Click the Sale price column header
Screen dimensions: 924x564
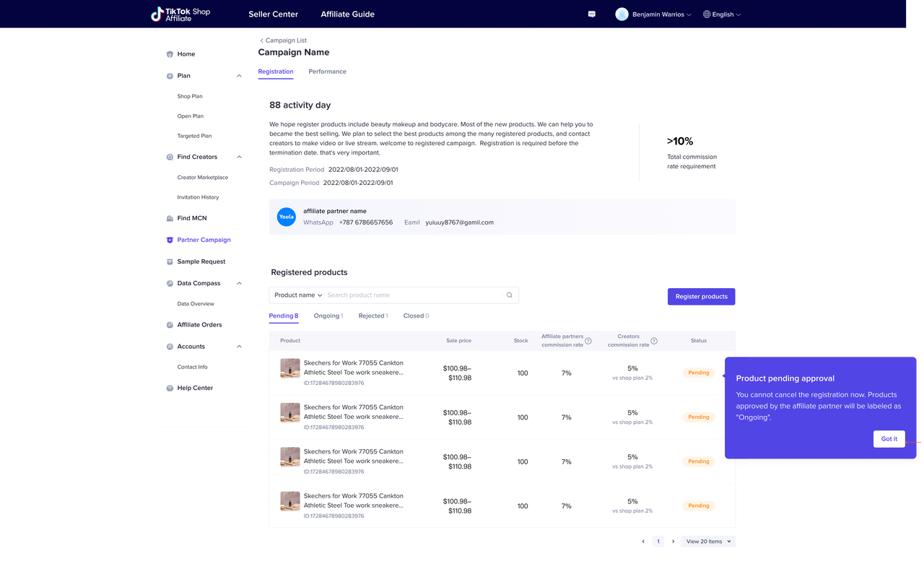459,341
